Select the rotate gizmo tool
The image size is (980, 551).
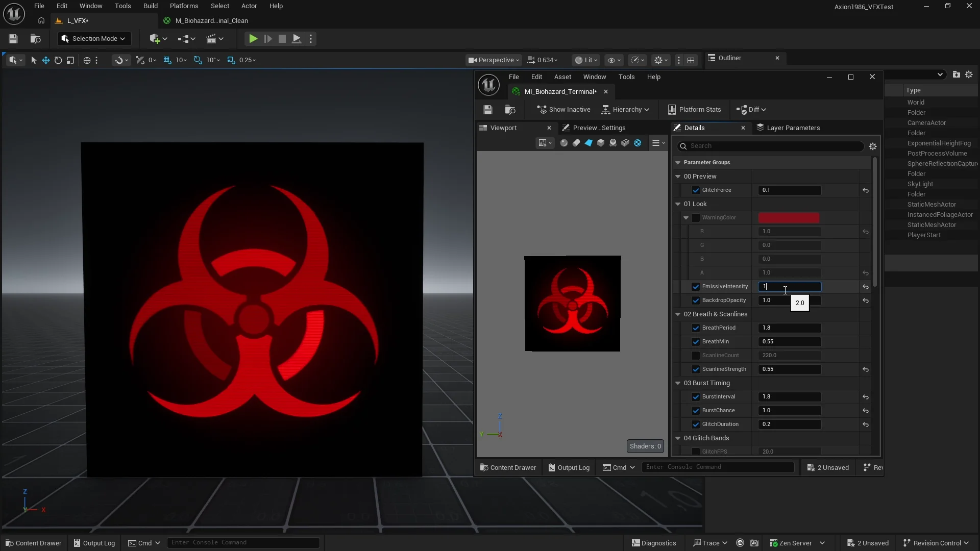58,60
